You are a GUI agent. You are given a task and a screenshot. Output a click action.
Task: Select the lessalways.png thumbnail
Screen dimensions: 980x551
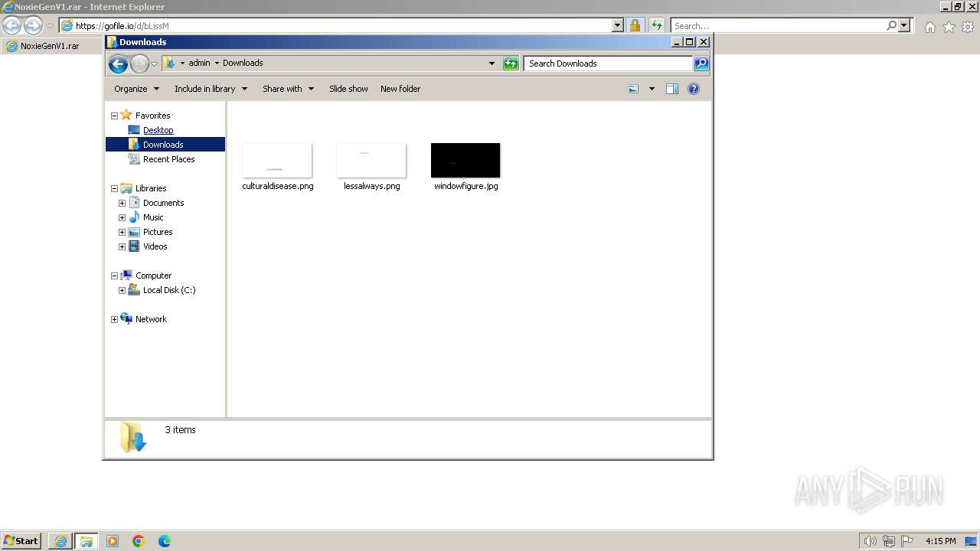pyautogui.click(x=371, y=160)
